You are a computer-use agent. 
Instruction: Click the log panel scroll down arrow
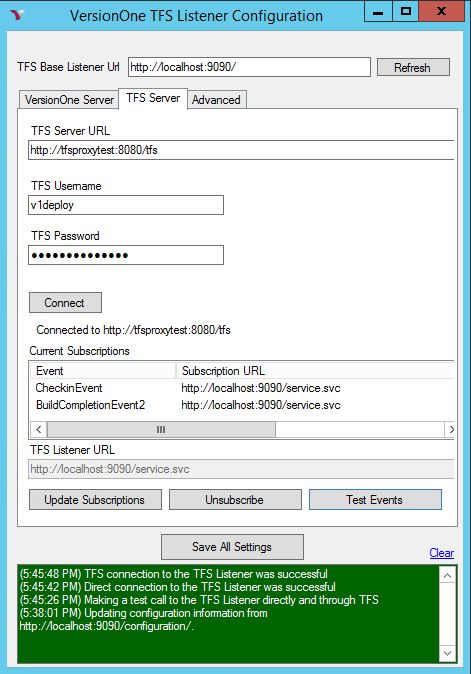[x=447, y=653]
